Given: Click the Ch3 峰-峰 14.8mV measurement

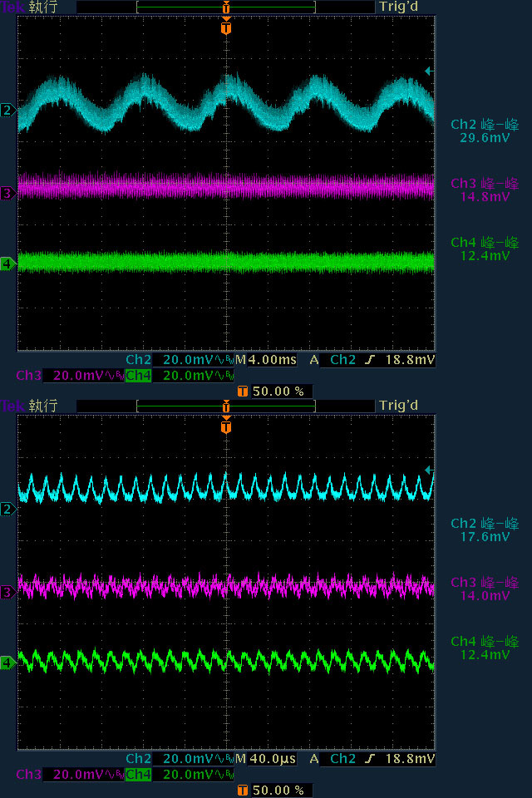Looking at the screenshot, I should pyautogui.click(x=485, y=190).
